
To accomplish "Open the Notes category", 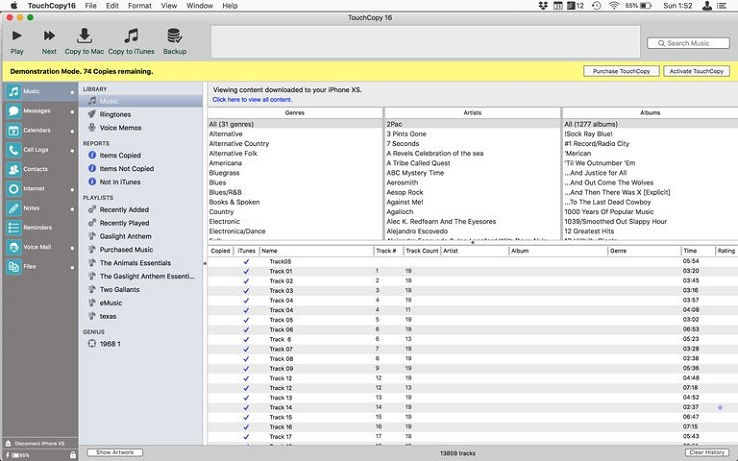I will point(40,208).
